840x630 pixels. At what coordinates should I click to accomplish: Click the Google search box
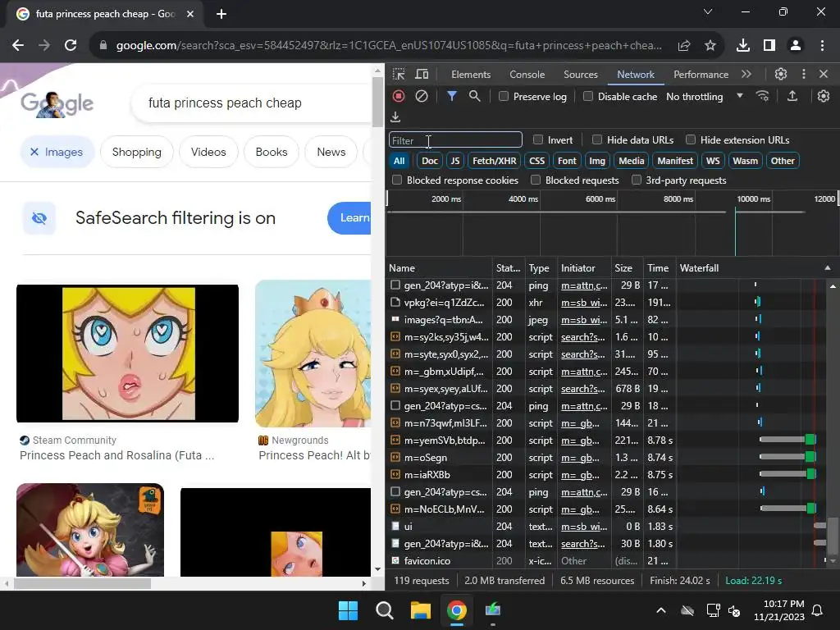(x=252, y=103)
